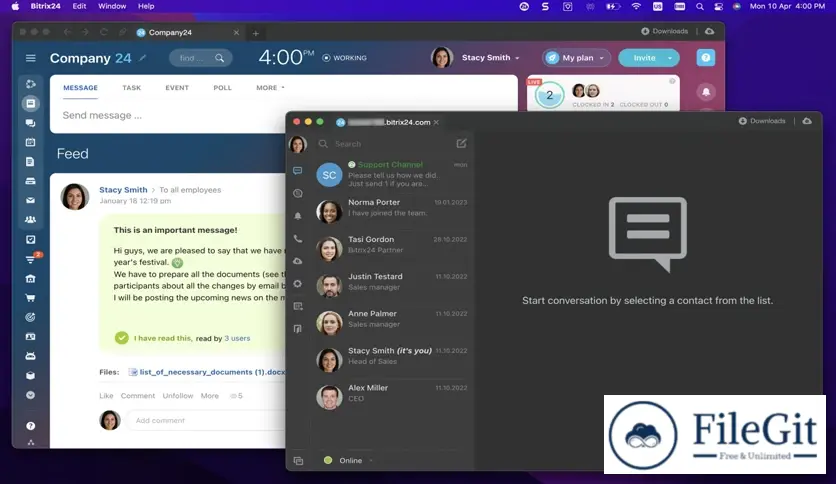The width and height of the screenshot is (836, 484).
Task: Open the hamburger menu in Company24 window
Action: (x=30, y=58)
